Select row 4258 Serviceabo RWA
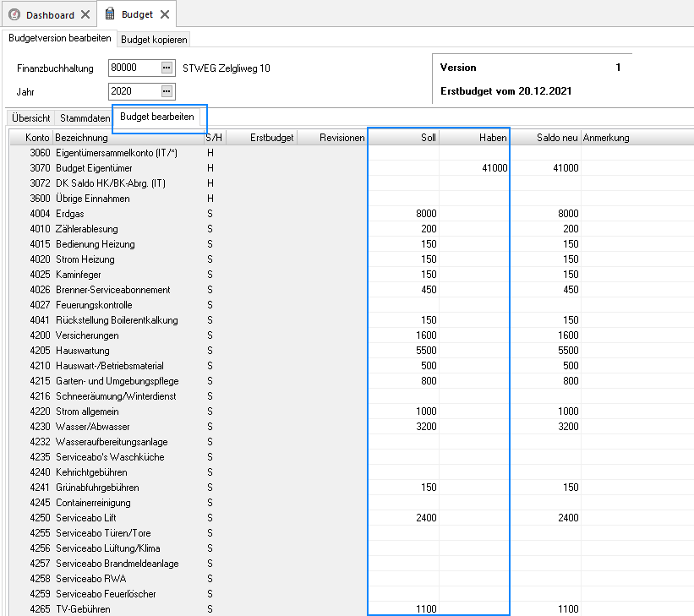Viewport: 694px width, 616px height. point(352,579)
